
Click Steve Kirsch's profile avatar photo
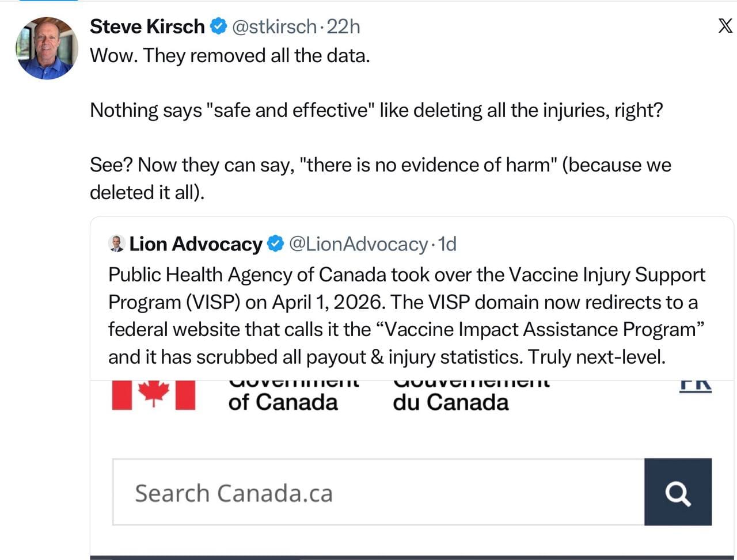tap(47, 48)
